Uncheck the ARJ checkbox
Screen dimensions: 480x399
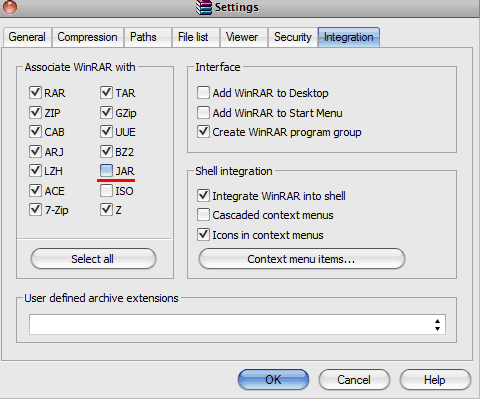[35, 151]
